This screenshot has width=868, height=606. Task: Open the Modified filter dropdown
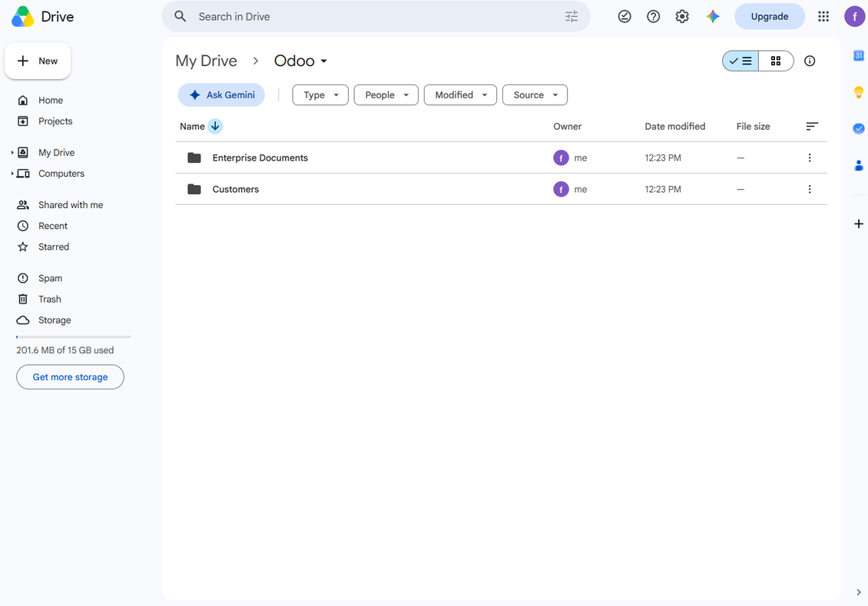click(461, 95)
